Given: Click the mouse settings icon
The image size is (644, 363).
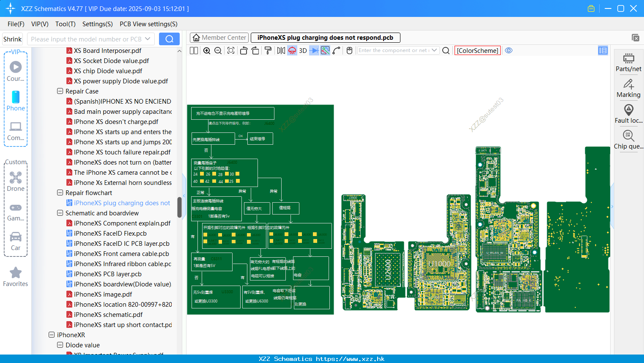Looking at the screenshot, I should coord(349,50).
